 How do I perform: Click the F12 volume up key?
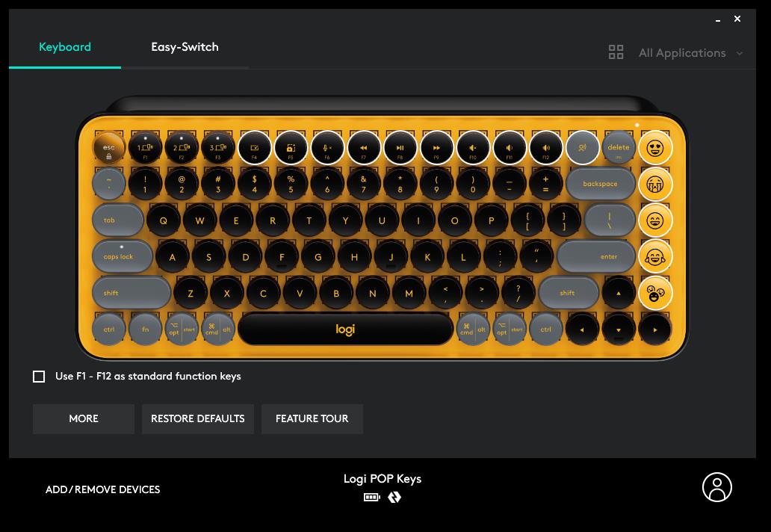click(x=546, y=148)
